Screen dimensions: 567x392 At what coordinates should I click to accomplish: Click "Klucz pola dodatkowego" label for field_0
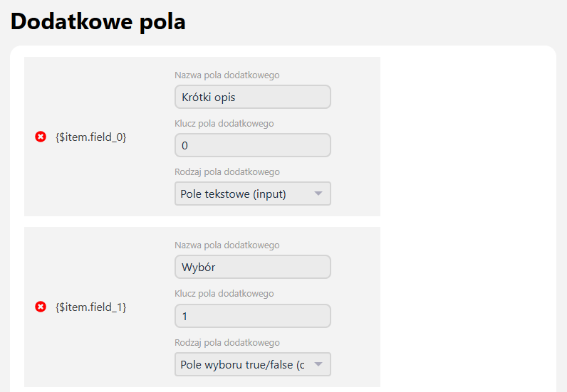(224, 123)
